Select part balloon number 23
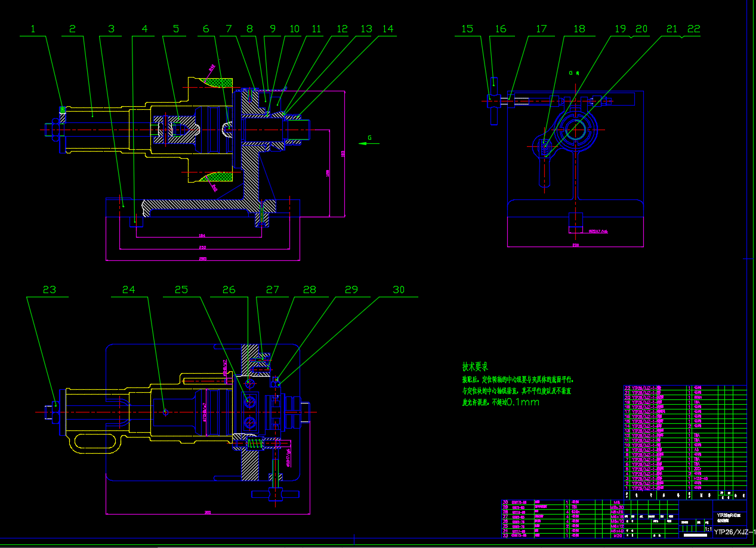The width and height of the screenshot is (756, 548). (49, 290)
